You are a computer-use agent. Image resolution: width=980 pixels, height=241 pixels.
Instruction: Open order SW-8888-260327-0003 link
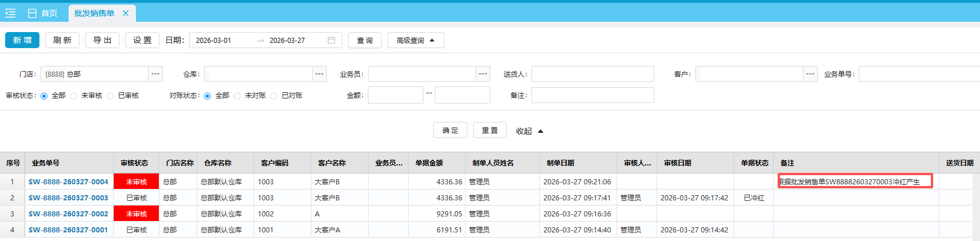[x=68, y=197]
